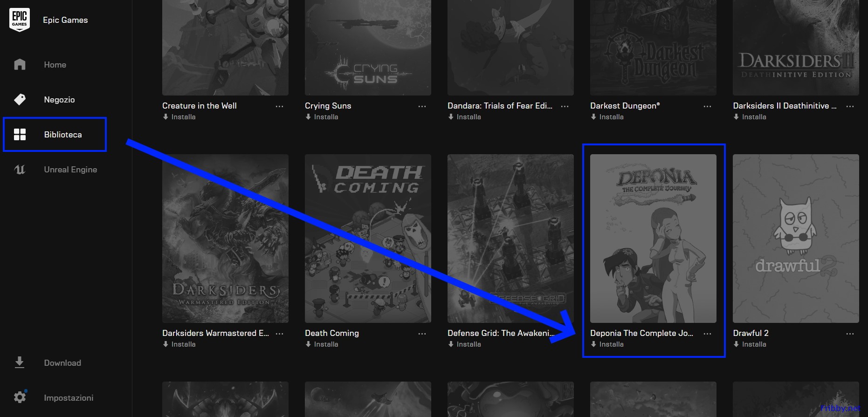Click the Home house icon
The image size is (868, 417).
tap(20, 64)
